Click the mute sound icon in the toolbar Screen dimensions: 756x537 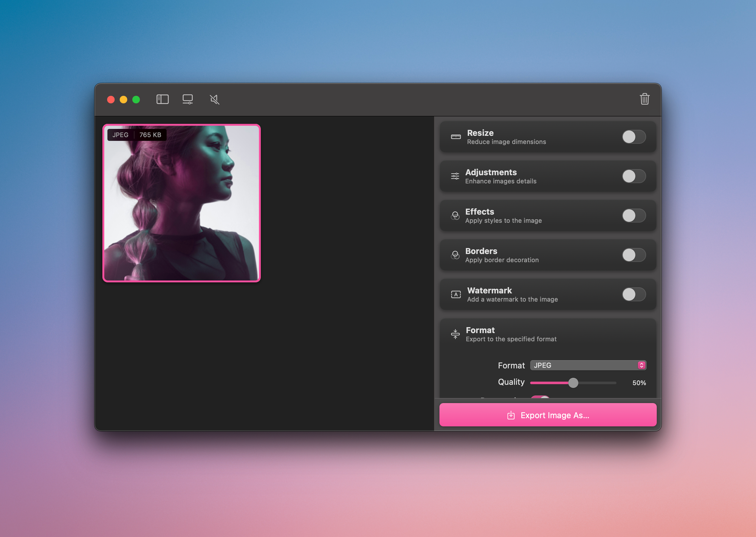coord(214,99)
